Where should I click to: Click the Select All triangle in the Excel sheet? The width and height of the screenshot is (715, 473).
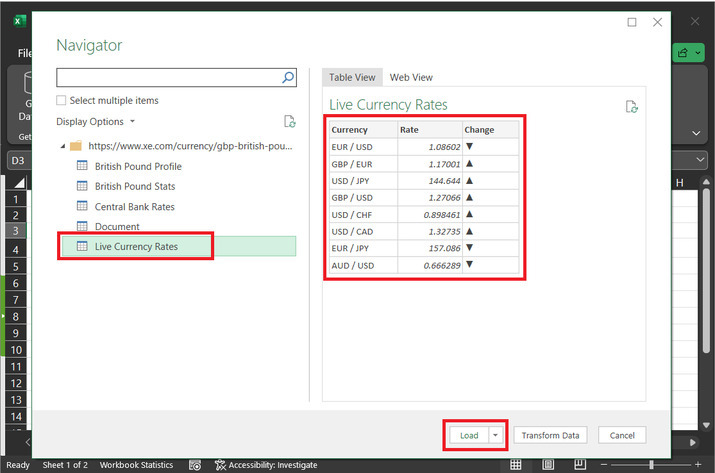[19, 183]
